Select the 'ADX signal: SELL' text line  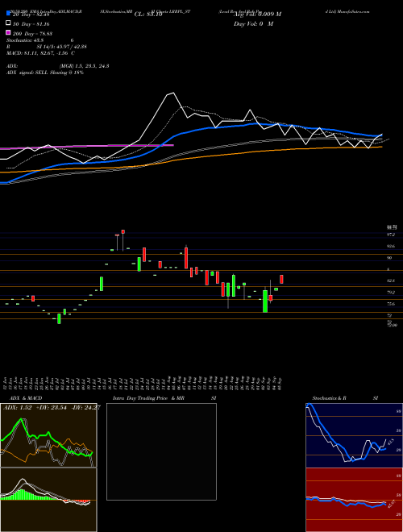coord(27,73)
